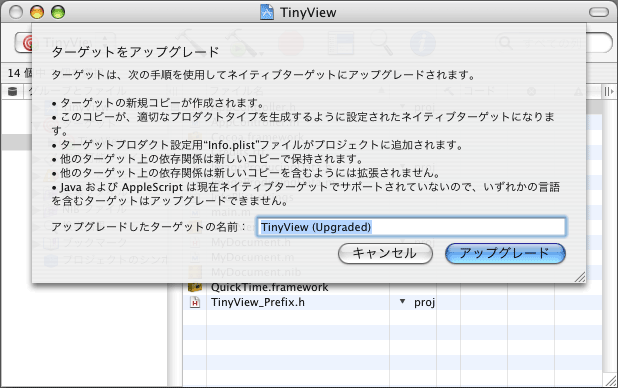Click the main window's bottom-right resize grip

tap(610, 380)
